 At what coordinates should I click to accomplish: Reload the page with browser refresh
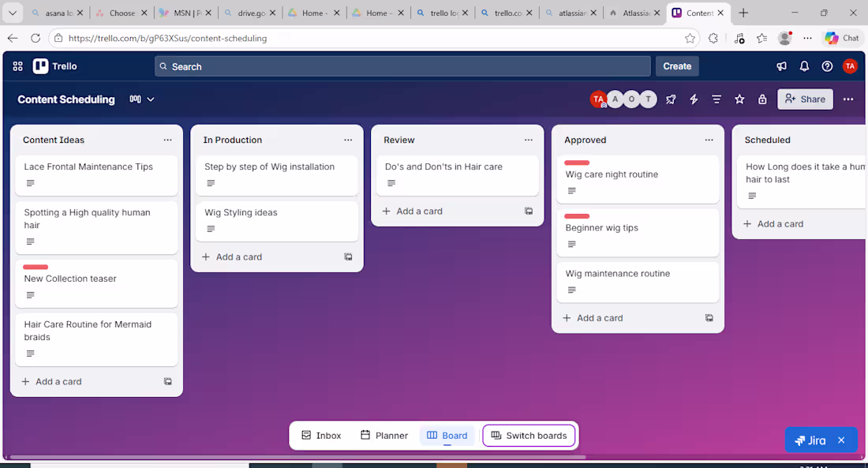[x=36, y=38]
